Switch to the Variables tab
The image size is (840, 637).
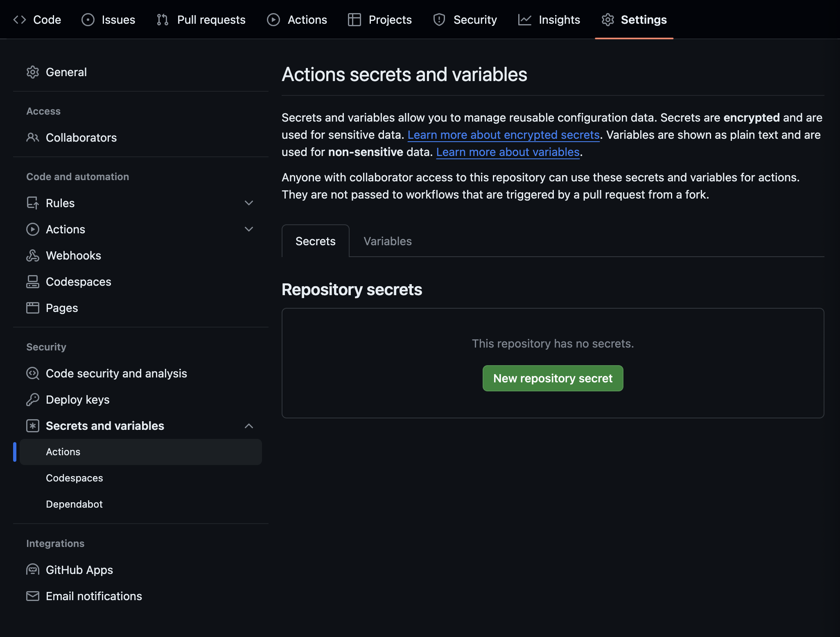click(x=387, y=241)
